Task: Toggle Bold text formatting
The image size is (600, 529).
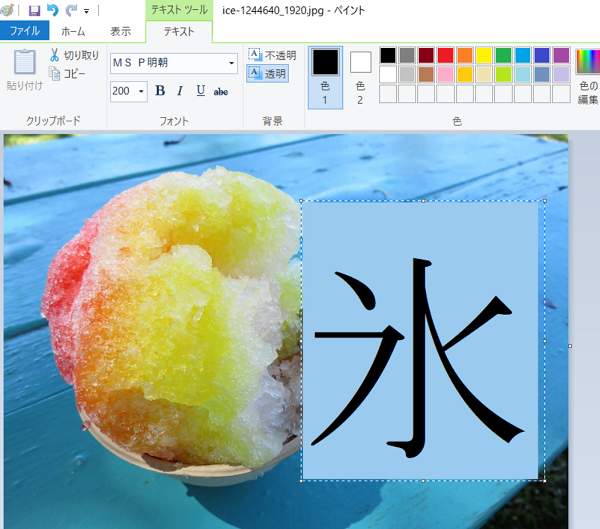Action: click(x=160, y=91)
